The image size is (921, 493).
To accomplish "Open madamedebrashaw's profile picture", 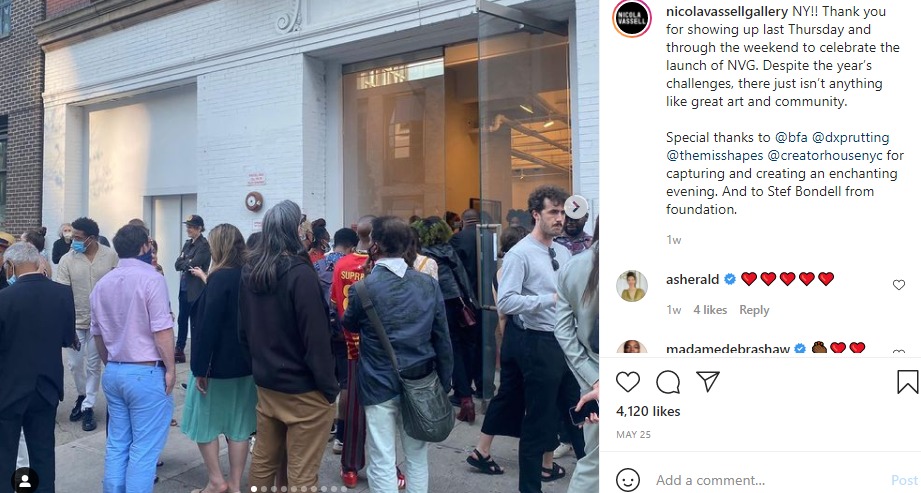I will point(631,347).
